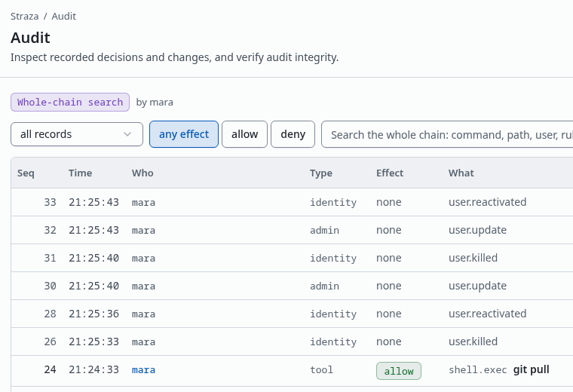Click the Effect column header

[x=390, y=173]
